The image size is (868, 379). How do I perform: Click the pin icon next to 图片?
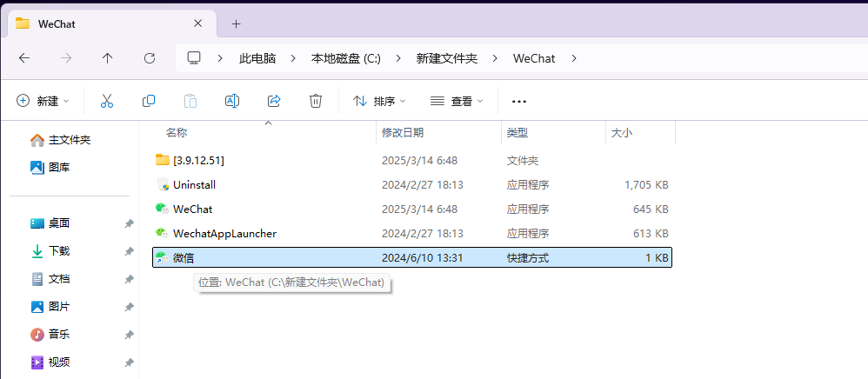(x=129, y=307)
